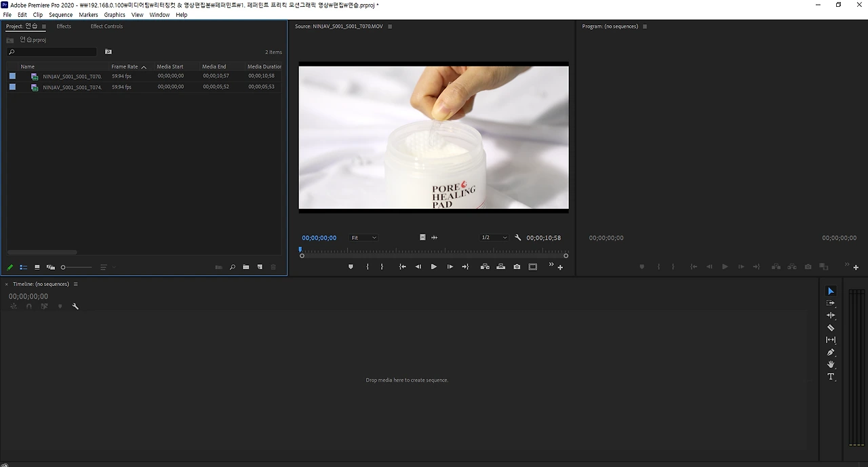Open the Window menu
This screenshot has height=467, width=868.
click(x=159, y=15)
